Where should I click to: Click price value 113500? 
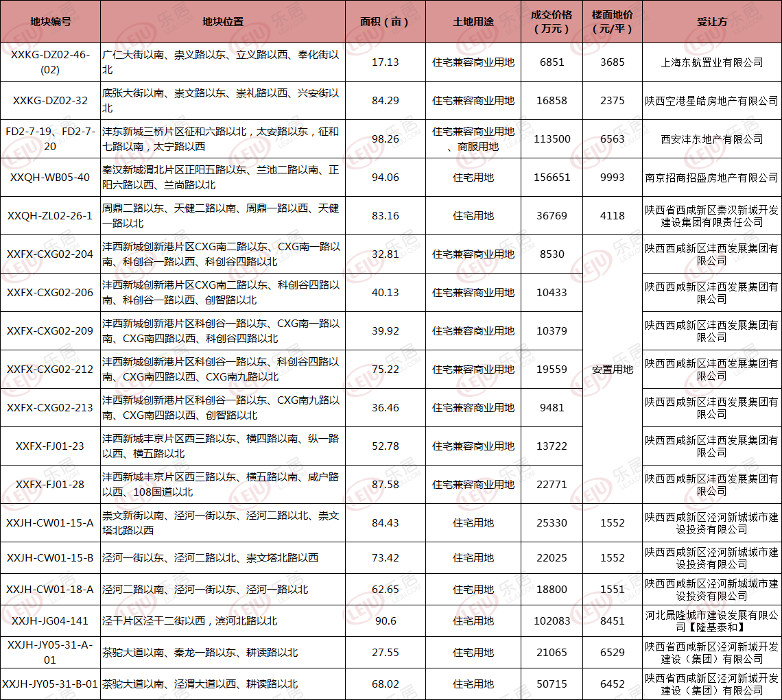click(552, 139)
